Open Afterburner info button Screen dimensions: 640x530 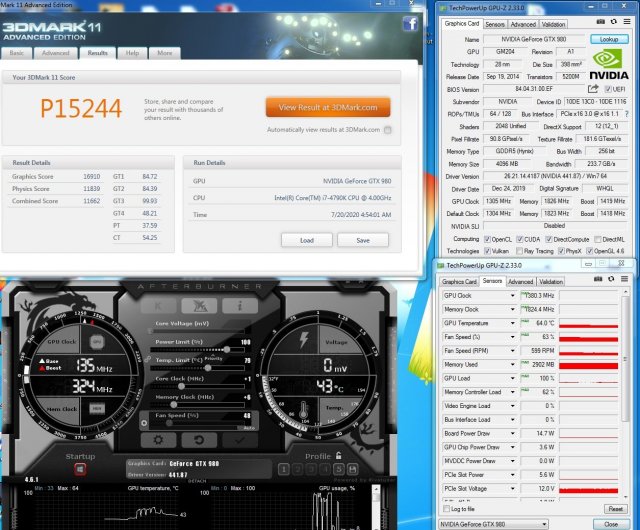tap(238, 305)
